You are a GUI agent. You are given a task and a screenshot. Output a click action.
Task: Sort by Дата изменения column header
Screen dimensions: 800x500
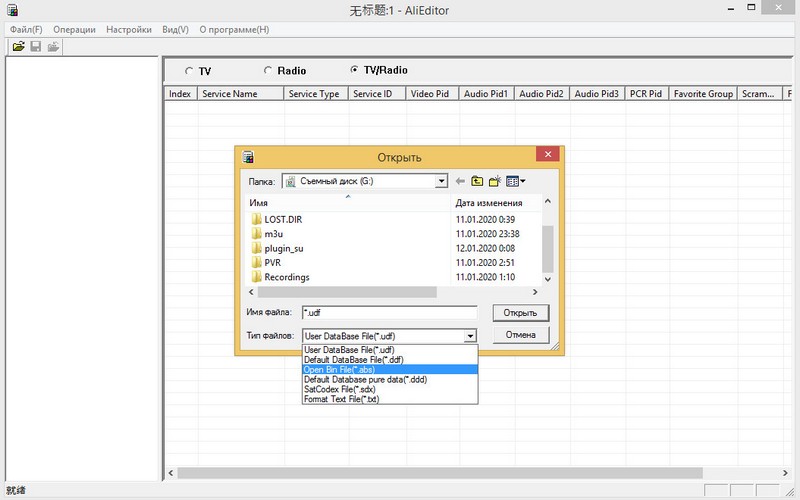[496, 203]
